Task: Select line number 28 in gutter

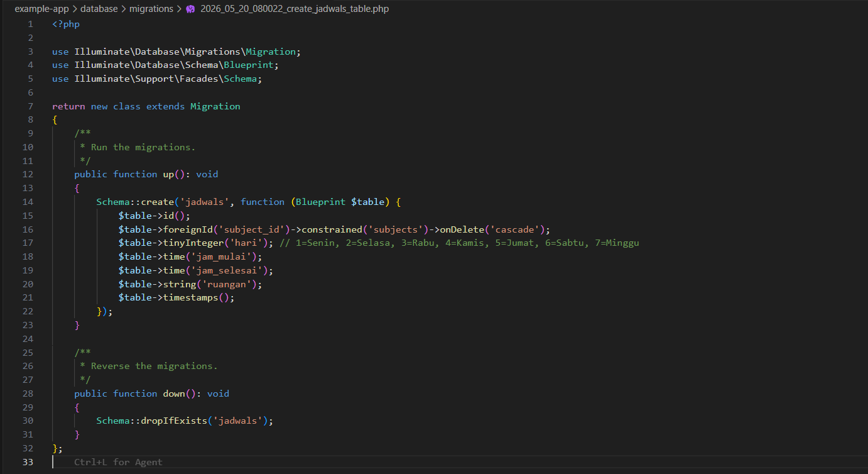Action: click(x=28, y=394)
